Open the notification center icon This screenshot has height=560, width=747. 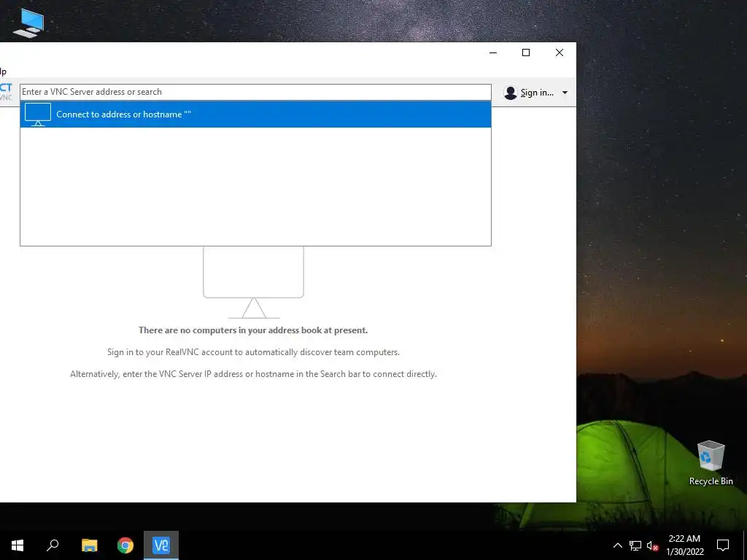click(723, 545)
